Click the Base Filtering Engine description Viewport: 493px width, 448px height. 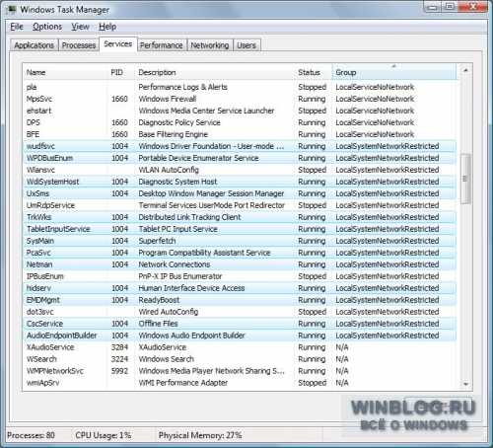(x=174, y=134)
